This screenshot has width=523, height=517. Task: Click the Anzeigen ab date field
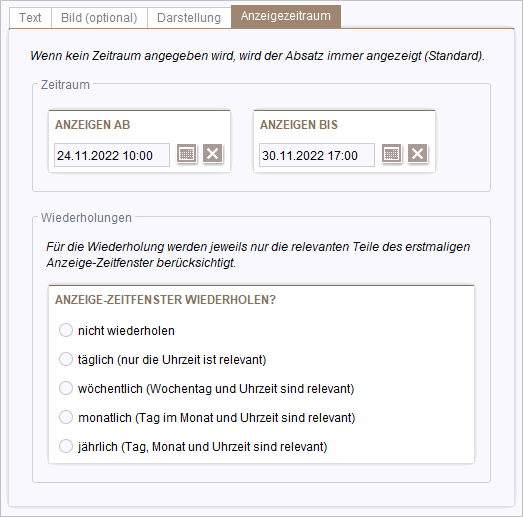coord(112,155)
